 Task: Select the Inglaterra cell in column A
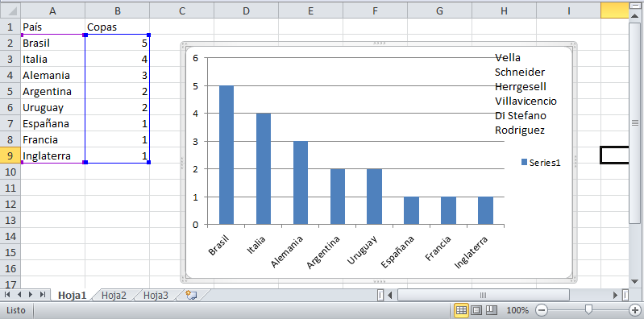pos(52,156)
